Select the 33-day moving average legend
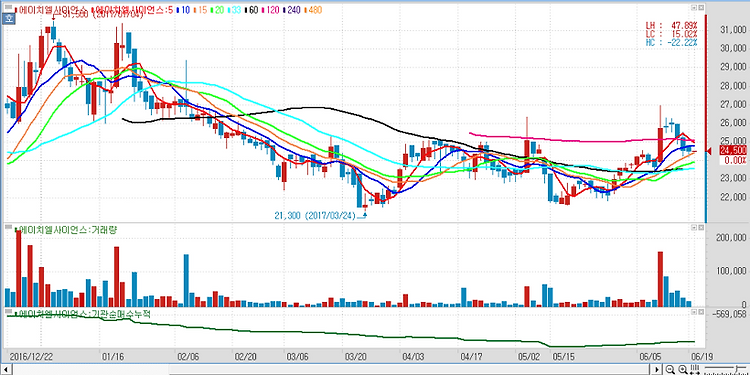Screen dimensions: 750x375 tap(234, 10)
